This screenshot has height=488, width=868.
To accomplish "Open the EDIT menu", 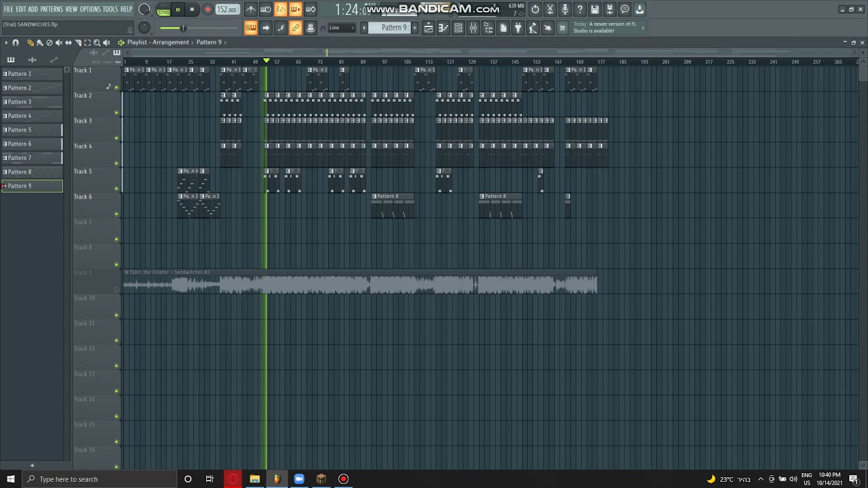I will (x=21, y=9).
